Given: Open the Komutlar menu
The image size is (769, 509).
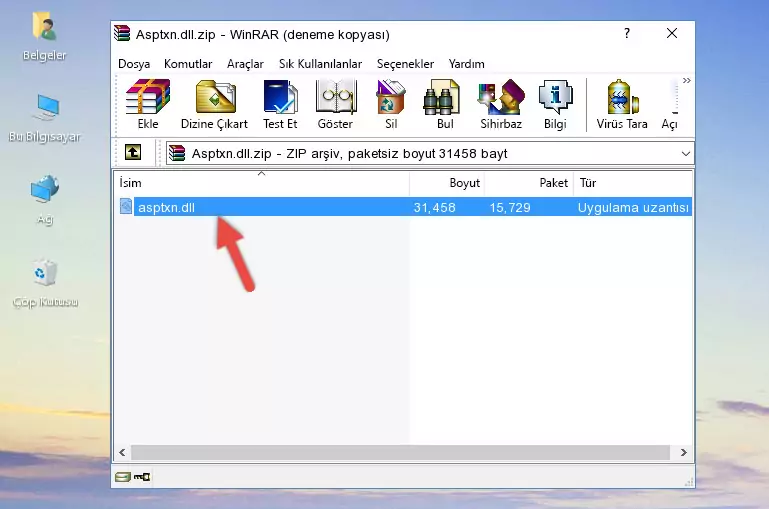Looking at the screenshot, I should click(188, 64).
